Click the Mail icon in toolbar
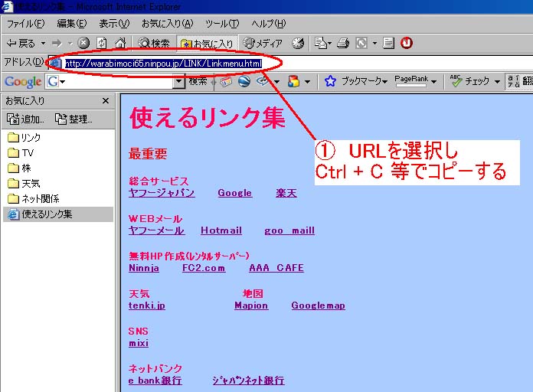 point(320,43)
